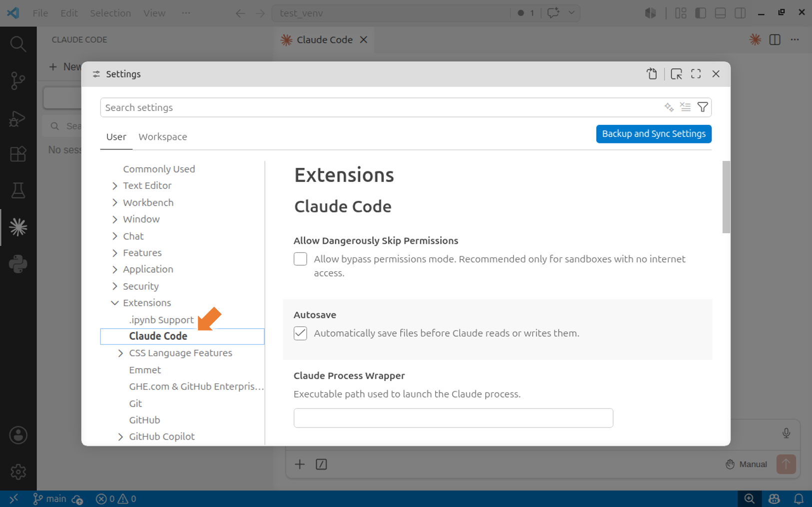The height and width of the screenshot is (507, 812).
Task: Click the Claude icon in editor toolbar
Action: pyautogui.click(x=755, y=39)
